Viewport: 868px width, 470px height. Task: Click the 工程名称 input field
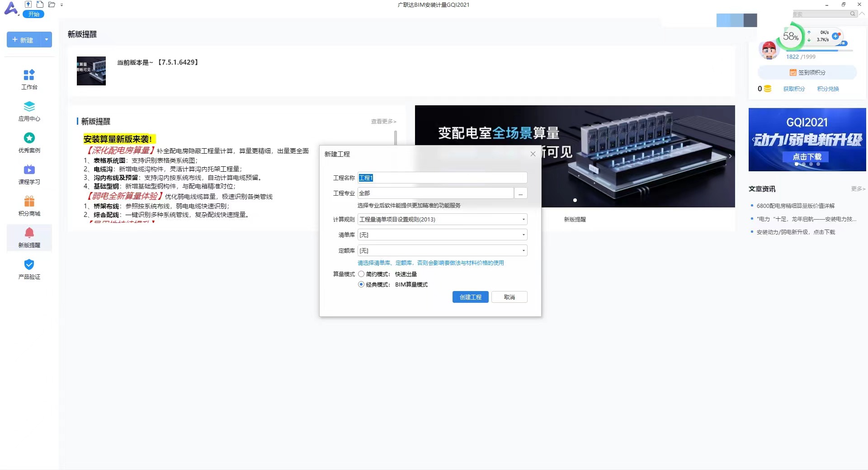coord(442,178)
